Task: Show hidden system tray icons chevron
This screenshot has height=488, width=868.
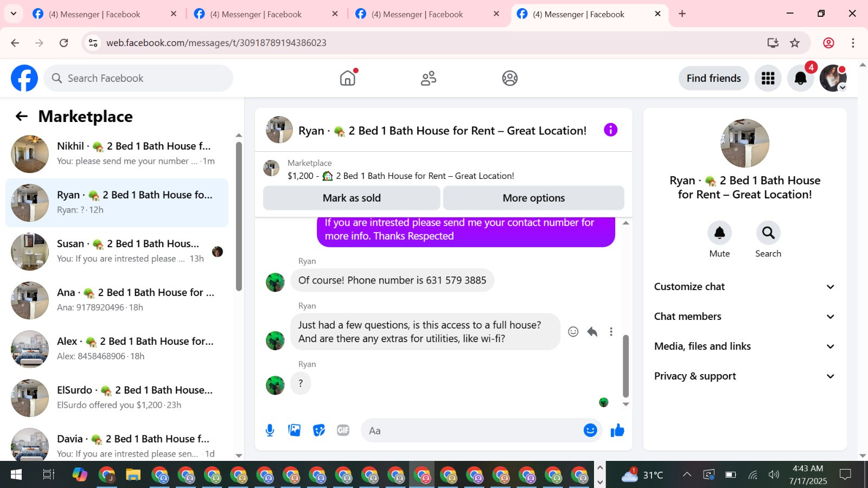Action: click(687, 474)
